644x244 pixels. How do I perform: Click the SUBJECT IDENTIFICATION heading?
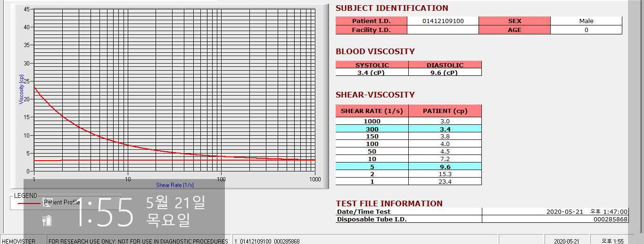pyautogui.click(x=392, y=8)
